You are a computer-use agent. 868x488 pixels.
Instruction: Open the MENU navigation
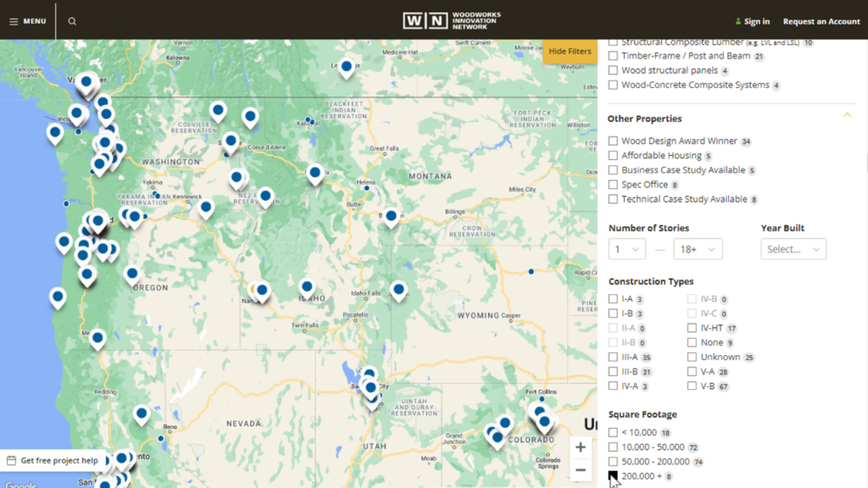click(28, 21)
